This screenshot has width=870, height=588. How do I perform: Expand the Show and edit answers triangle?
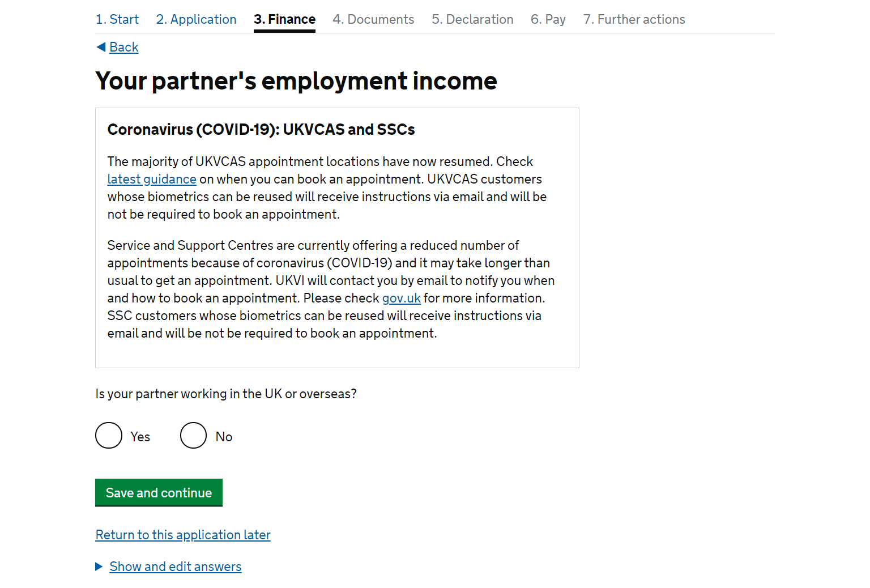[x=99, y=566]
